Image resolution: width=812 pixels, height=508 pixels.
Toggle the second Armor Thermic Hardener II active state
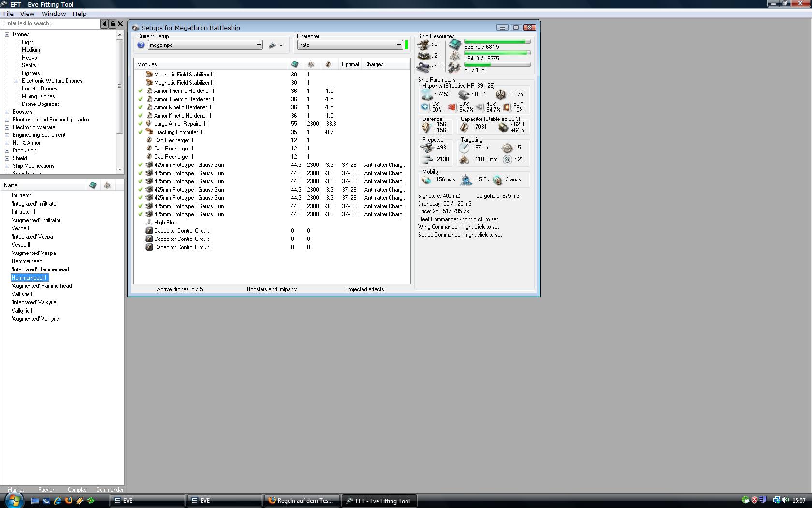click(141, 99)
